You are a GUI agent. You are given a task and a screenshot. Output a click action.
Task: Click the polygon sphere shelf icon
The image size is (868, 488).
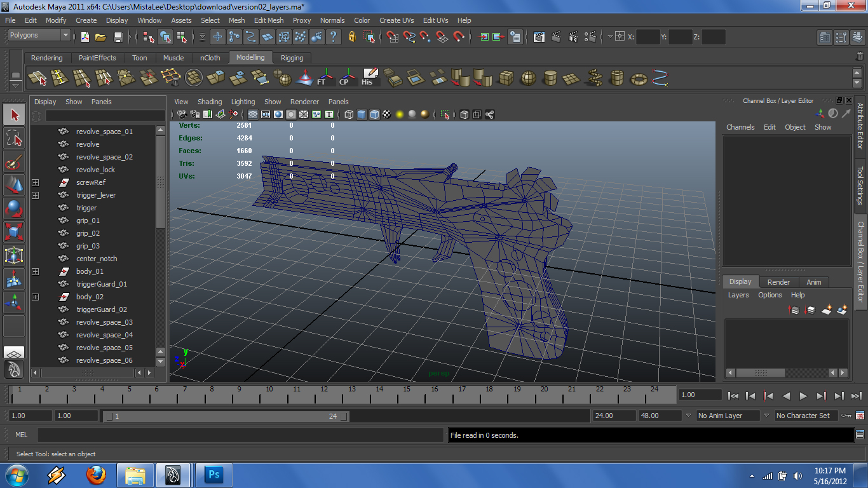pos(528,78)
